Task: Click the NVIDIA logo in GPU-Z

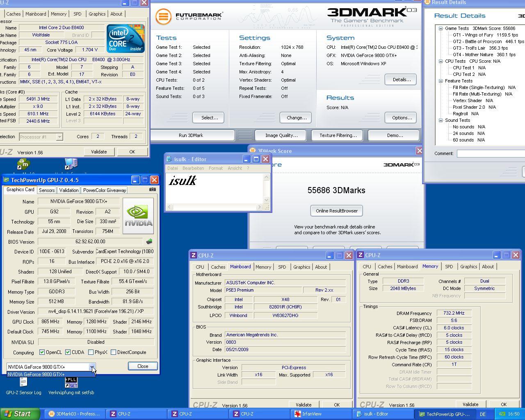Action: point(138,216)
